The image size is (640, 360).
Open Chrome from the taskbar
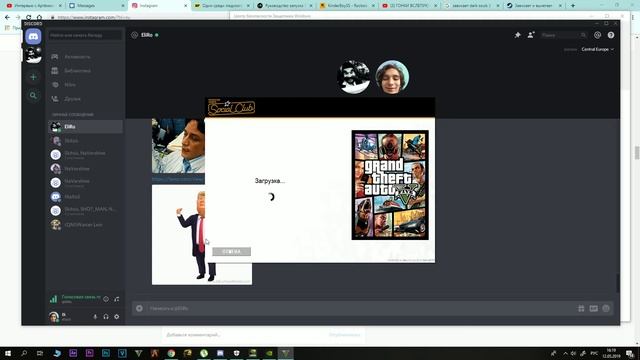tap(171, 353)
